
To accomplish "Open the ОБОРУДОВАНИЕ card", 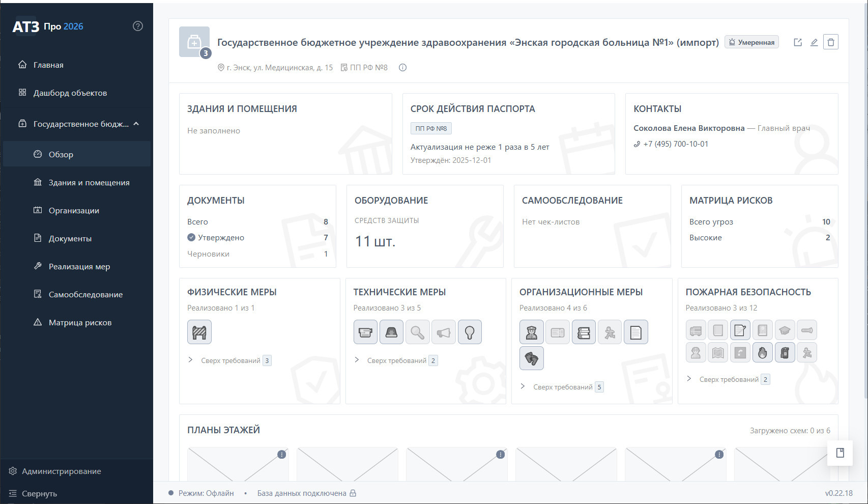I will coord(425,226).
